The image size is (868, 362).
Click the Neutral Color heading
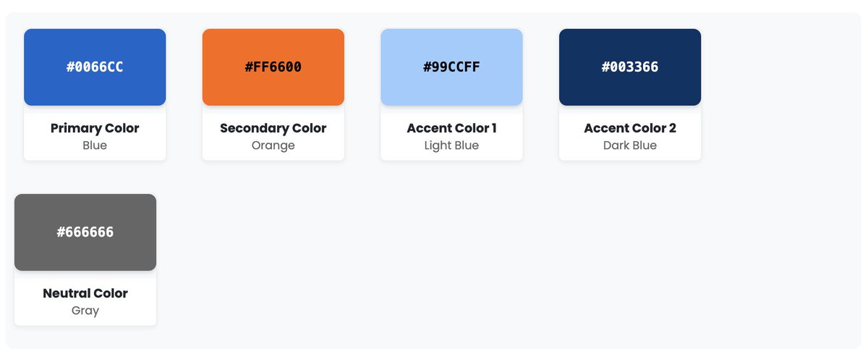coord(85,293)
